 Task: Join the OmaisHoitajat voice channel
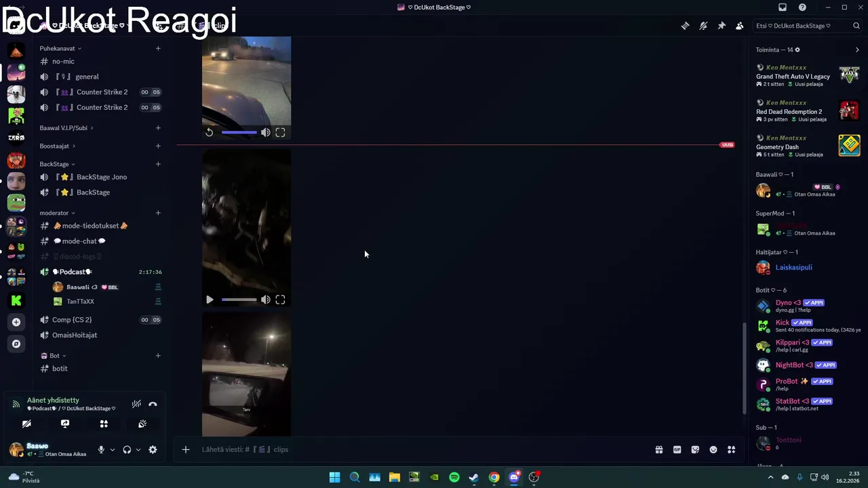click(100, 335)
